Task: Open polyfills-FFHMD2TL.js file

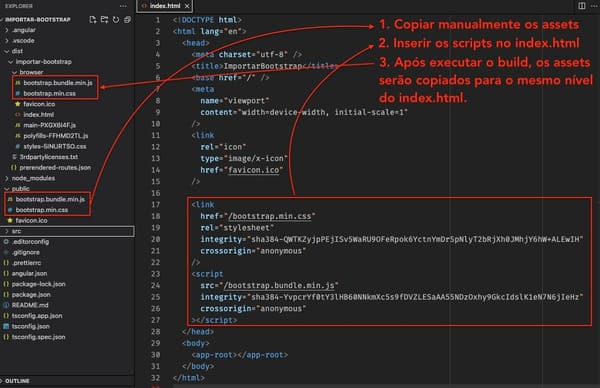Action: [55, 136]
